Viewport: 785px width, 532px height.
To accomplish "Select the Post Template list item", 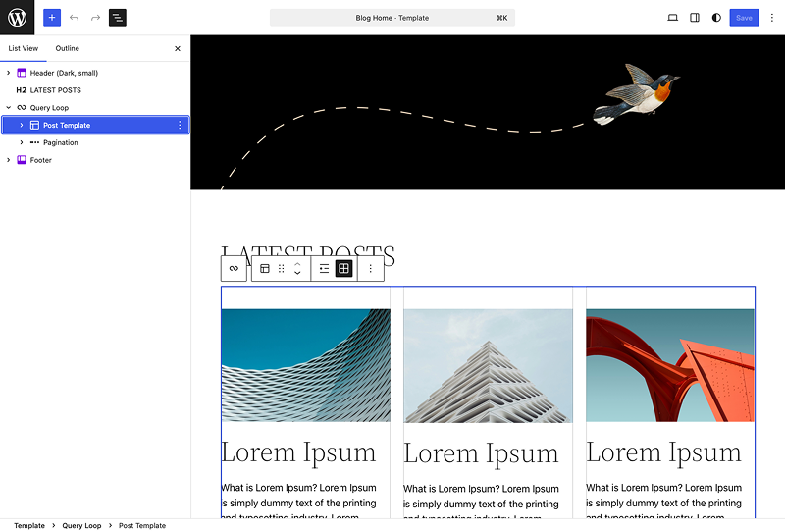I will point(95,126).
